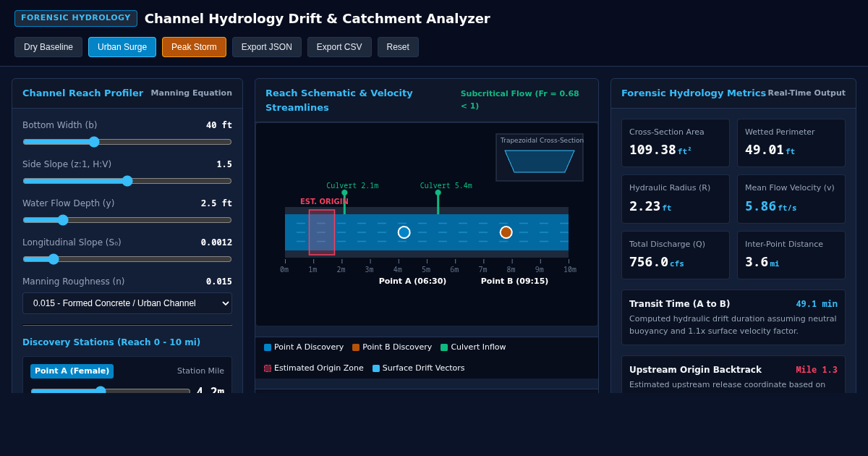This screenshot has height=456, width=868.
Task: Click the Total Discharge value 756.0
Action: coord(649,262)
